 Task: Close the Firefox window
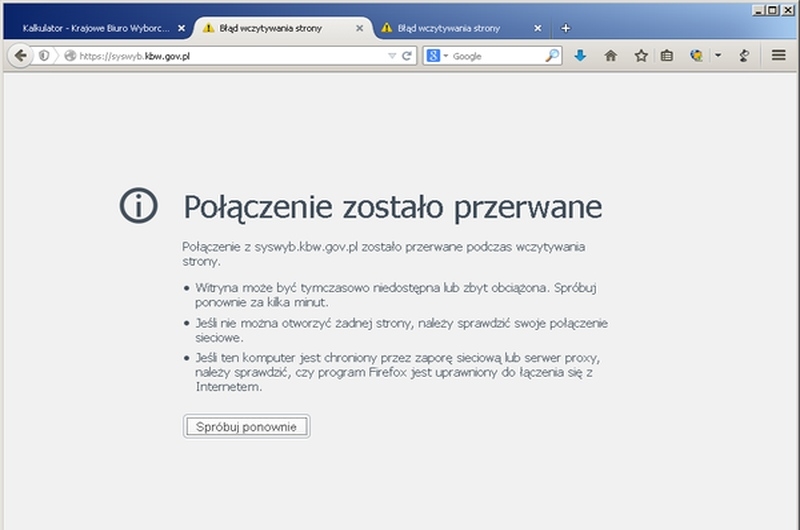pyautogui.click(x=788, y=10)
